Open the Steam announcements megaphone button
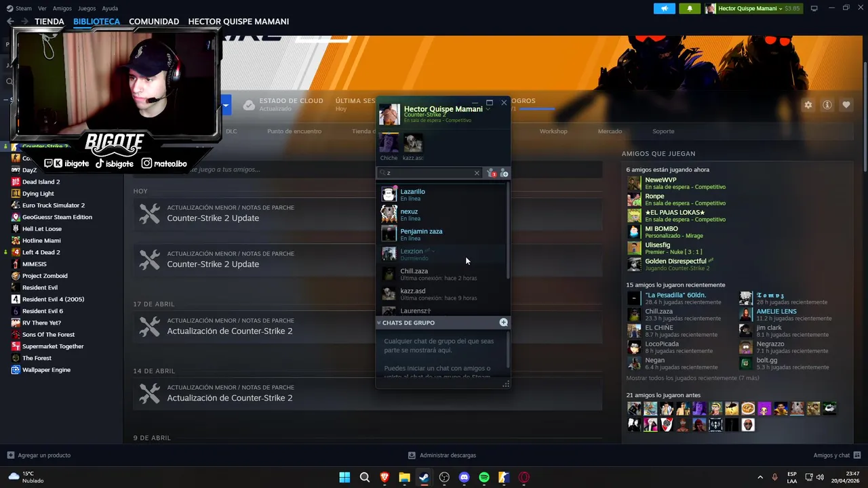Viewport: 868px width, 488px height. 664,8
